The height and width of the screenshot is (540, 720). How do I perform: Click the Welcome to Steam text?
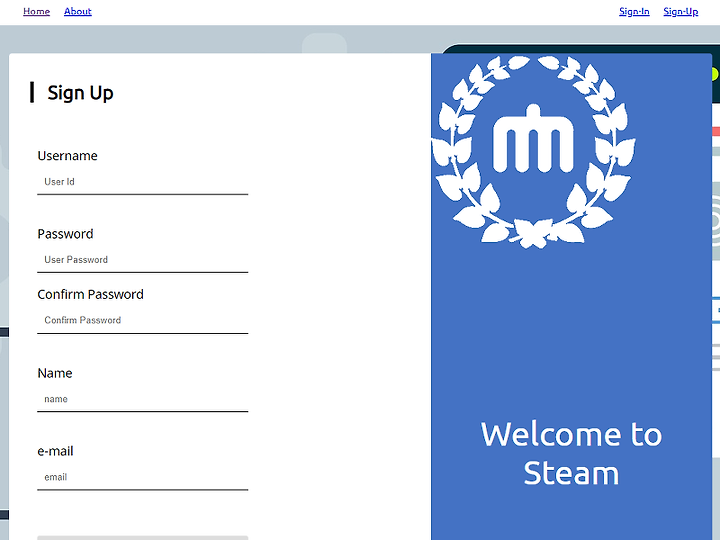tap(571, 454)
